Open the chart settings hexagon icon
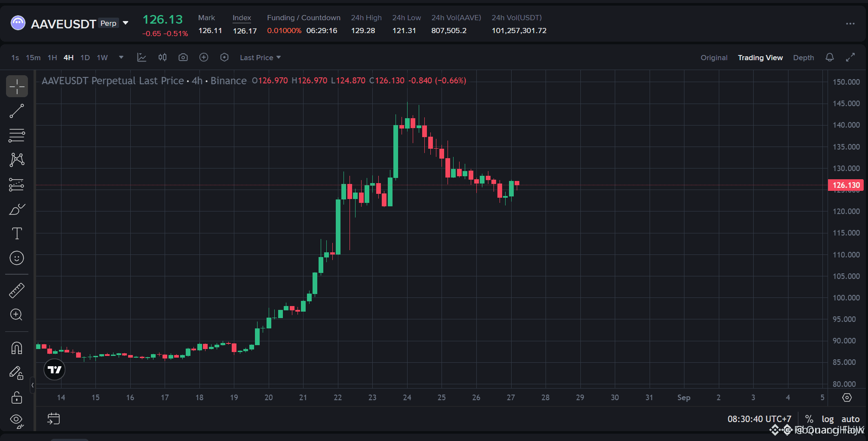868x441 pixels. pos(224,57)
